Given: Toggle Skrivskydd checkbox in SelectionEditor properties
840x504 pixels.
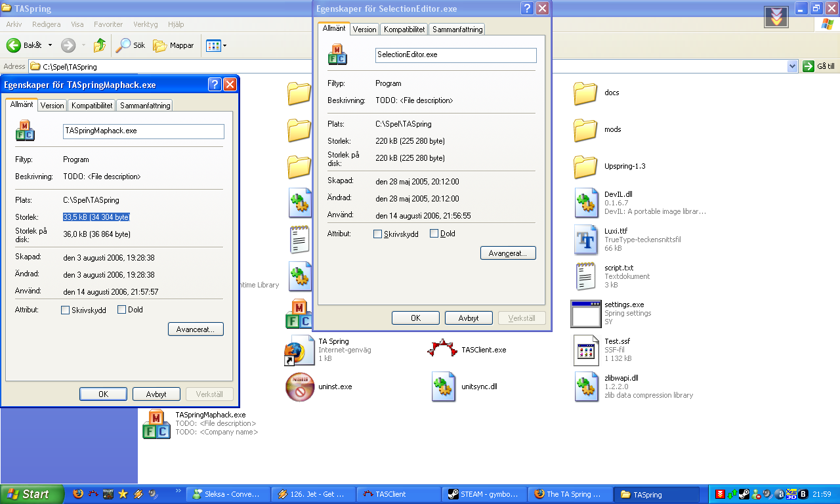Looking at the screenshot, I should click(377, 234).
